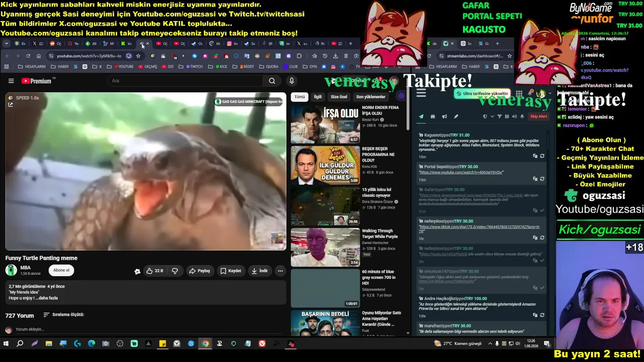
Task: Click 'Ultra tarifesine yükseltin' upgrade button
Action: coord(482,94)
